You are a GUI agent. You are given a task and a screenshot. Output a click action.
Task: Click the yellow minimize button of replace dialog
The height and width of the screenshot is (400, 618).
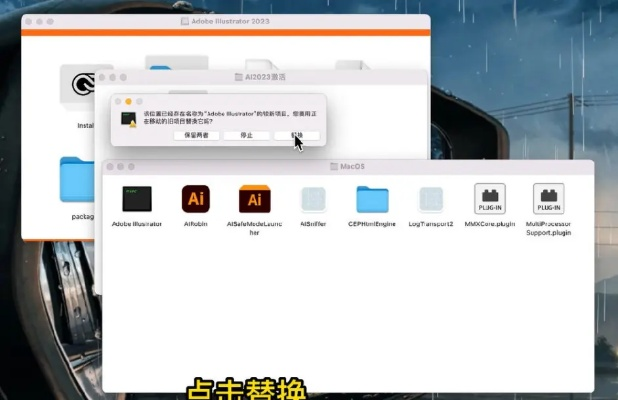pos(128,102)
